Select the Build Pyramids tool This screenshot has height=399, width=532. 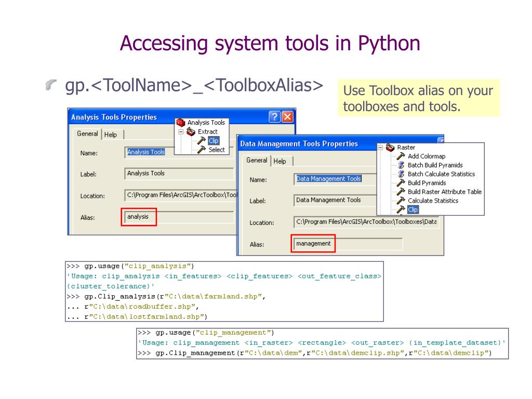pos(427,182)
